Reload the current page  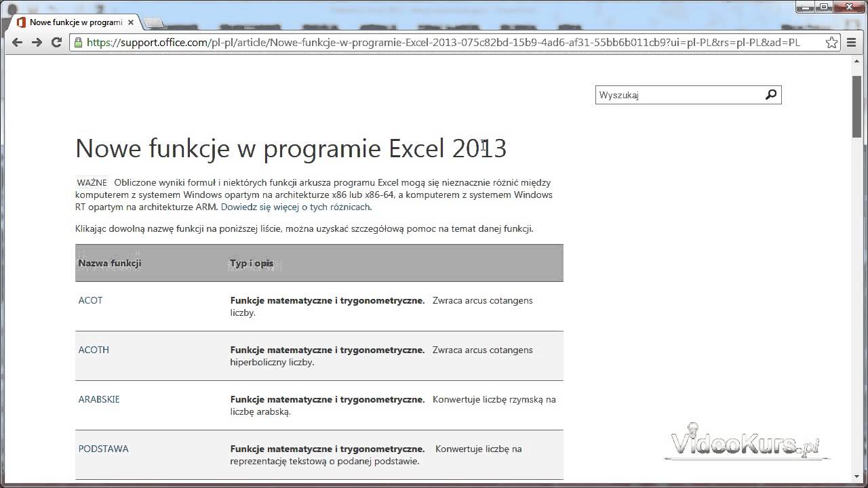tap(56, 42)
